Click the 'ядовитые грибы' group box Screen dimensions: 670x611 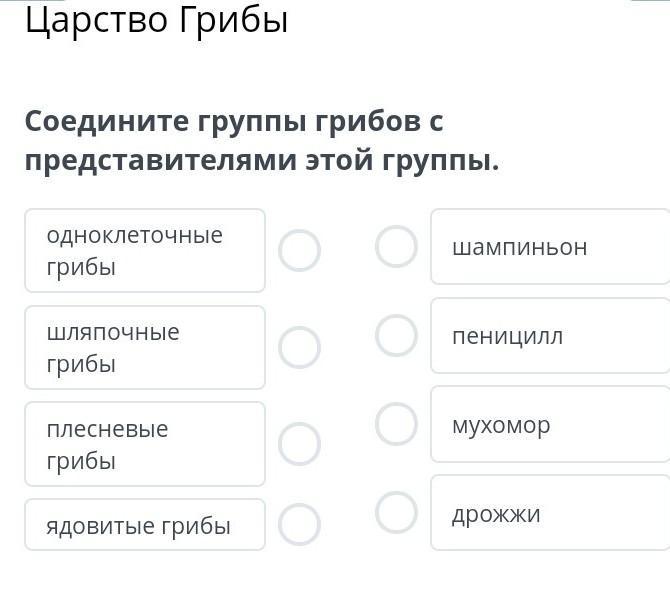pos(145,525)
